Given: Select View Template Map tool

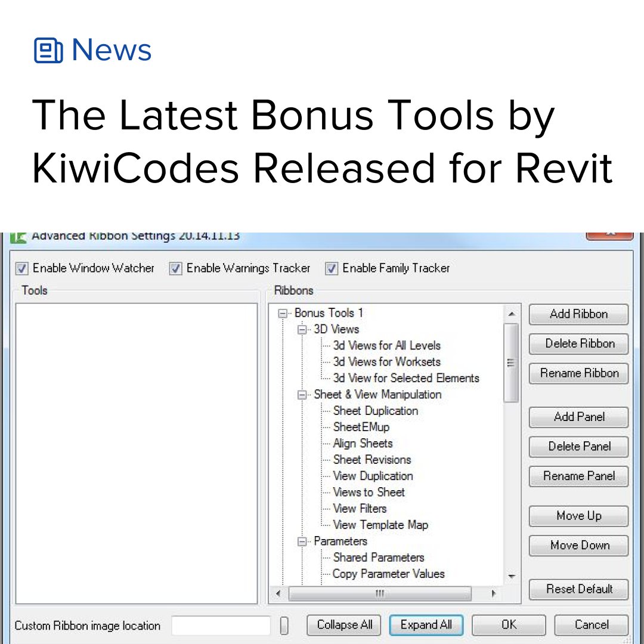Looking at the screenshot, I should click(x=380, y=525).
